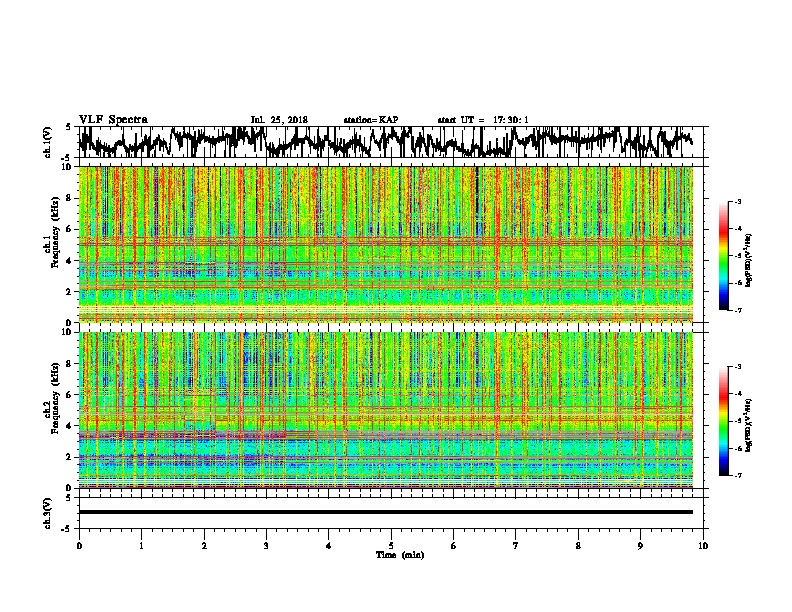Click the ch.1 spectrogram panel

pyautogui.click(x=386, y=244)
